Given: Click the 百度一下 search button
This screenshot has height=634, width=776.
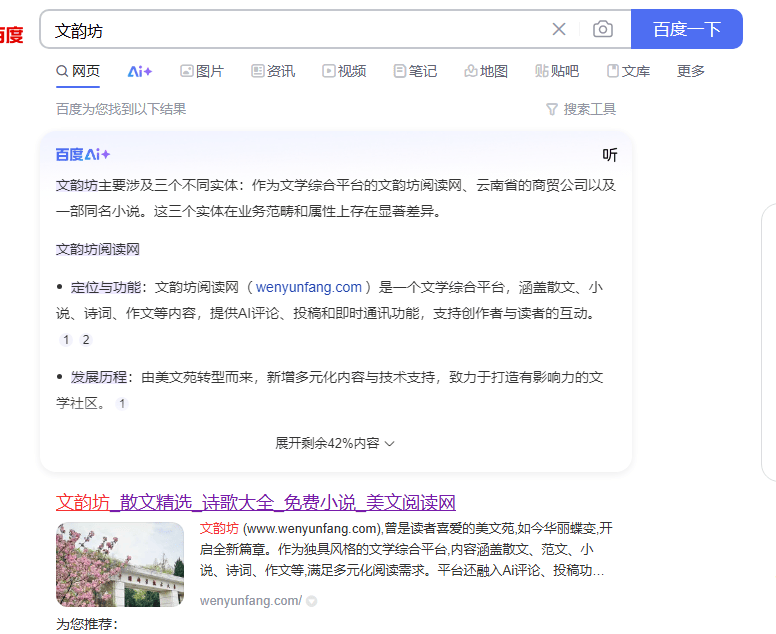Looking at the screenshot, I should point(686,29).
